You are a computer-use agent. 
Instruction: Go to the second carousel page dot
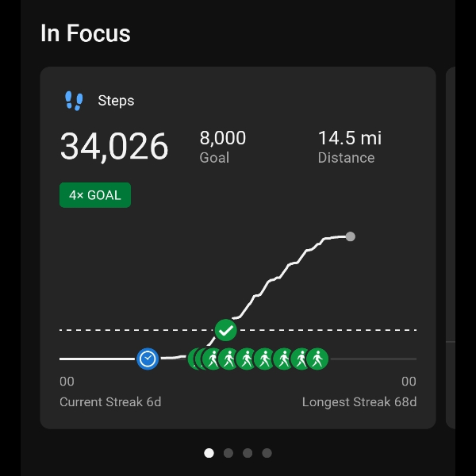(228, 453)
